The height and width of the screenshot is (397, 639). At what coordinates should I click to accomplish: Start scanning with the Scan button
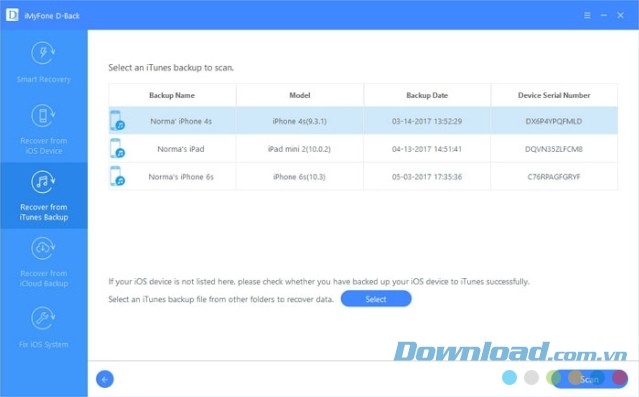point(589,379)
